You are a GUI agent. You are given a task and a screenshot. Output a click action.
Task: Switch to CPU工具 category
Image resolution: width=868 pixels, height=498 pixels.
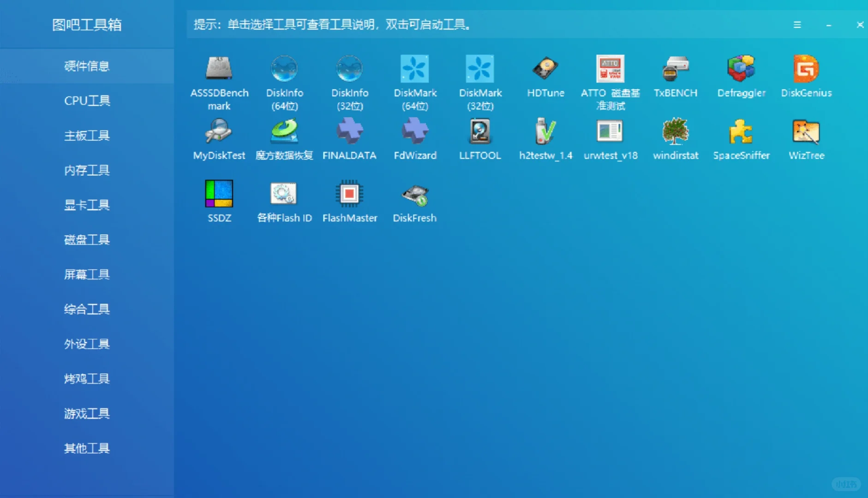[x=87, y=101]
